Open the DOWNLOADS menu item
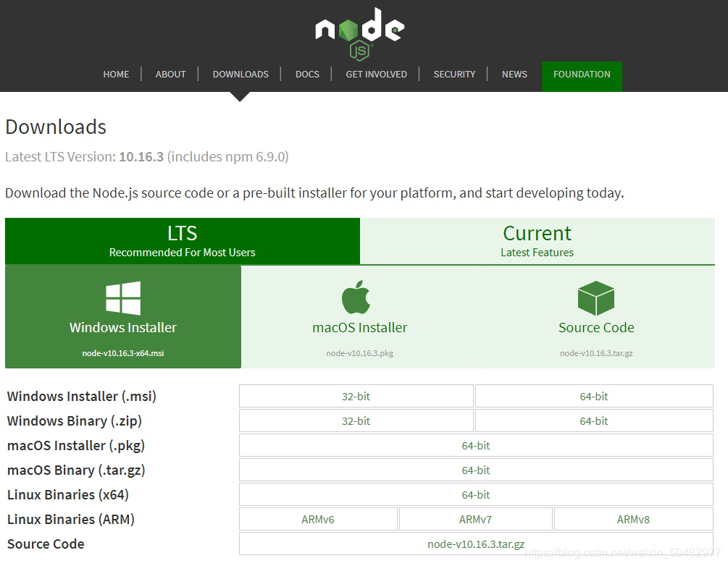728x566 pixels. coord(240,75)
